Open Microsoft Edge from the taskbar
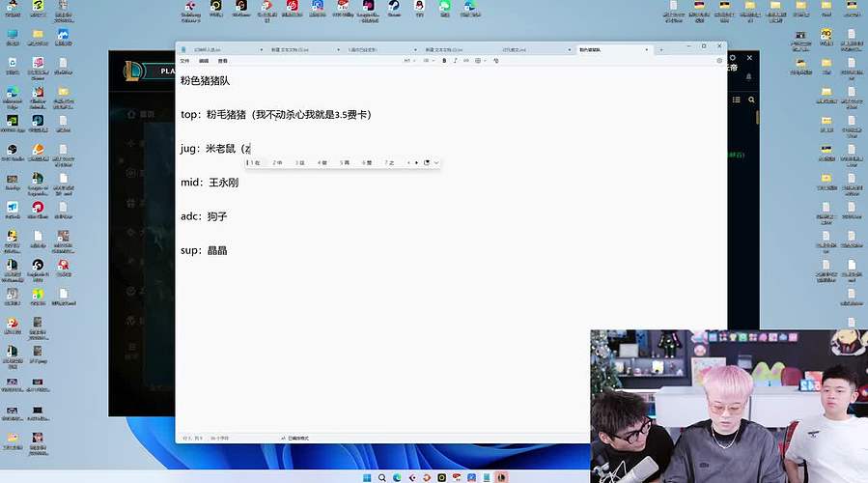The image size is (868, 483). click(397, 477)
